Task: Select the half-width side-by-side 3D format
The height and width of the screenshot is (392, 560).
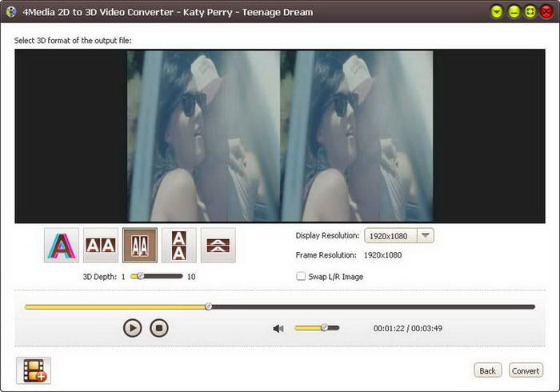Action: [140, 246]
